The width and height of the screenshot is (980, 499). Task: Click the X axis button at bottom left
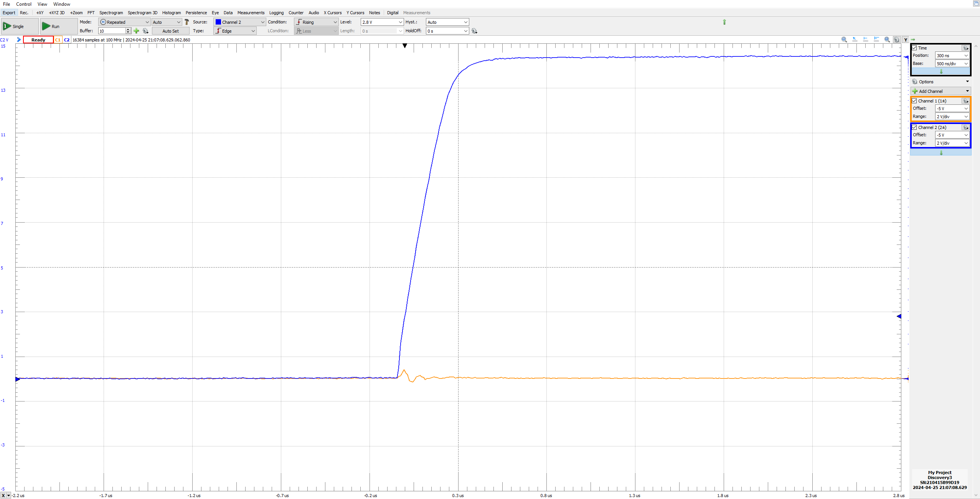(x=3, y=496)
